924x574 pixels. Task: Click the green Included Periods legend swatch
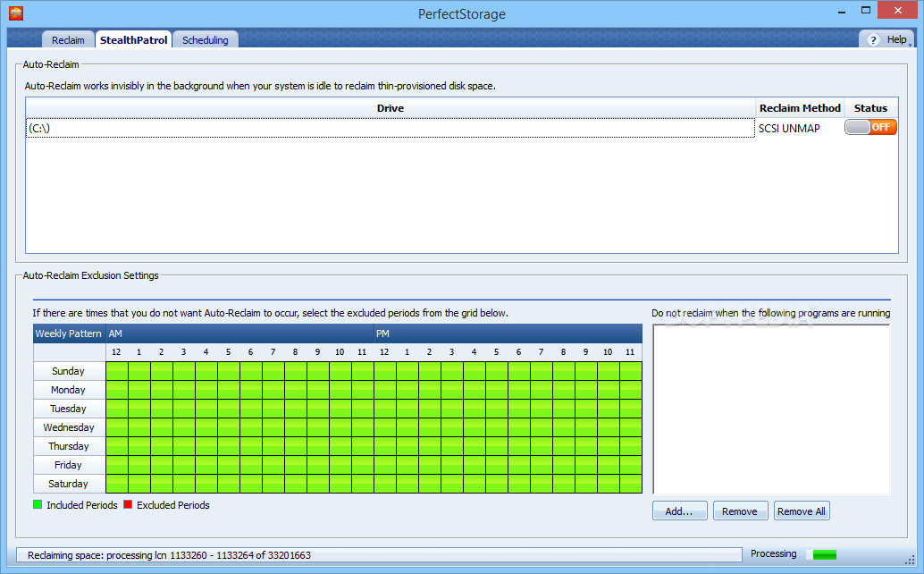(38, 504)
